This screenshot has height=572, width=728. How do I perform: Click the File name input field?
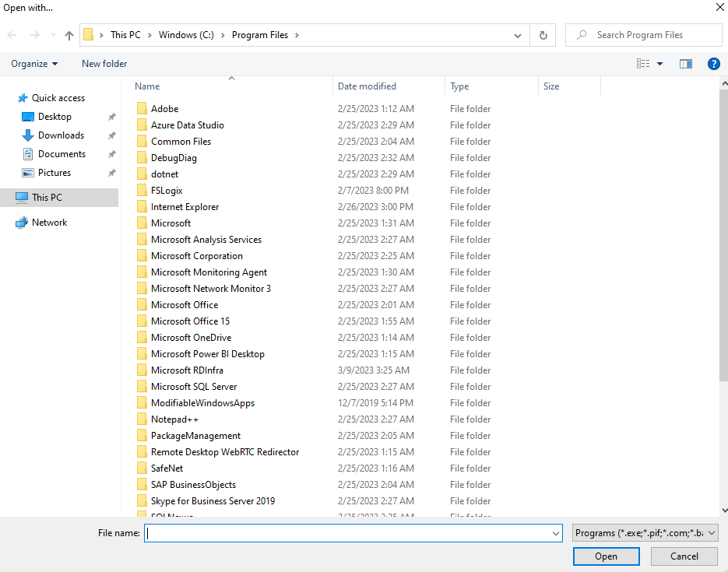347,533
